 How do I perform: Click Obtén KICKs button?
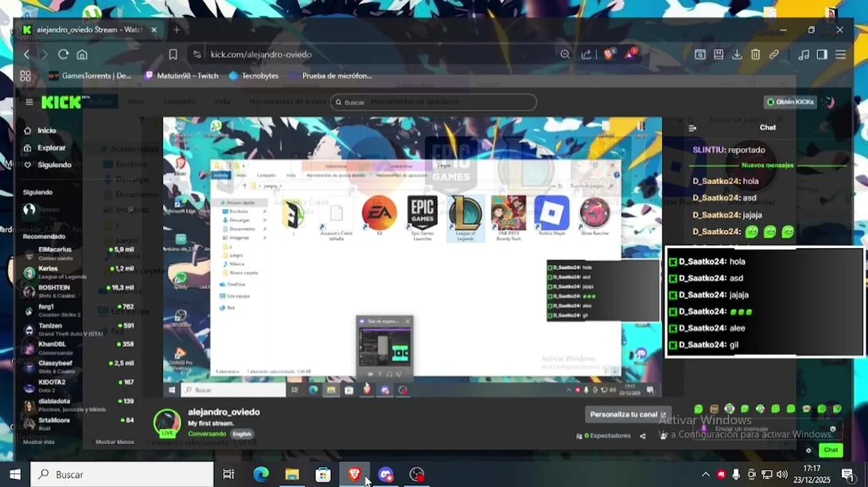pos(790,102)
